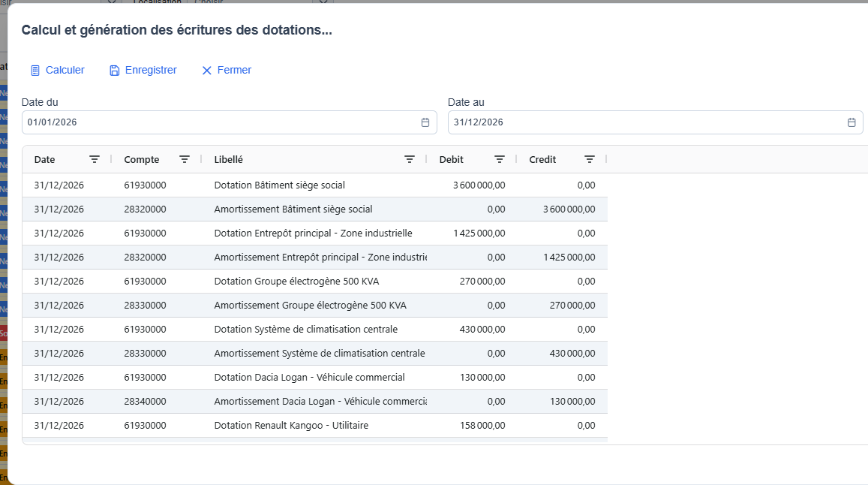Sort by the Compte column header
Viewport: 868px width, 485px height.
coord(142,159)
